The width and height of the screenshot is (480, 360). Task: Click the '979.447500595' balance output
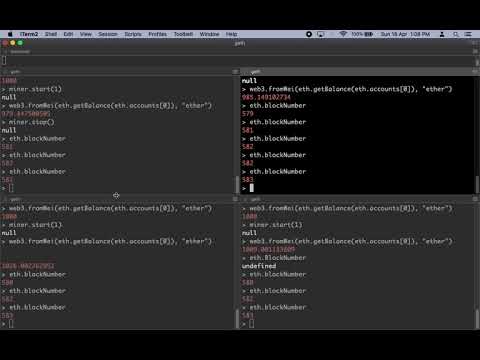(26, 114)
